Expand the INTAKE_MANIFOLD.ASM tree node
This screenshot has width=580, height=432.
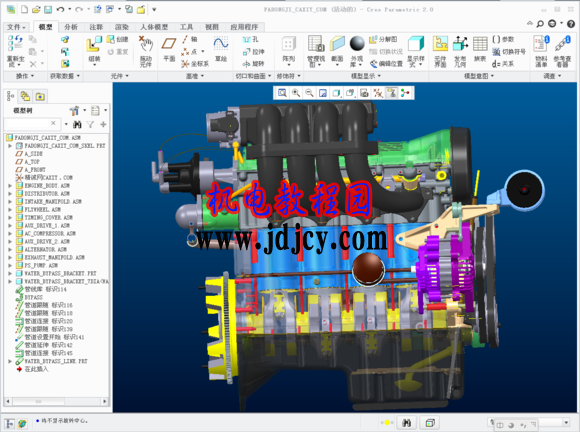click(10, 202)
